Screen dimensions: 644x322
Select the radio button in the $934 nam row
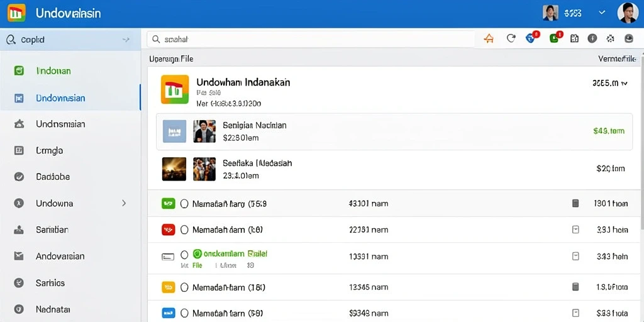[184, 313]
